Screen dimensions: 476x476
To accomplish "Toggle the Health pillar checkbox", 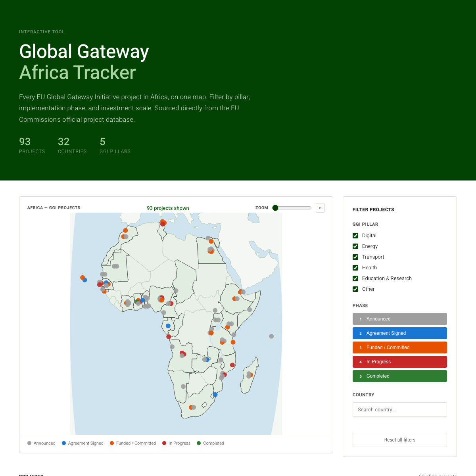I will 355,267.
